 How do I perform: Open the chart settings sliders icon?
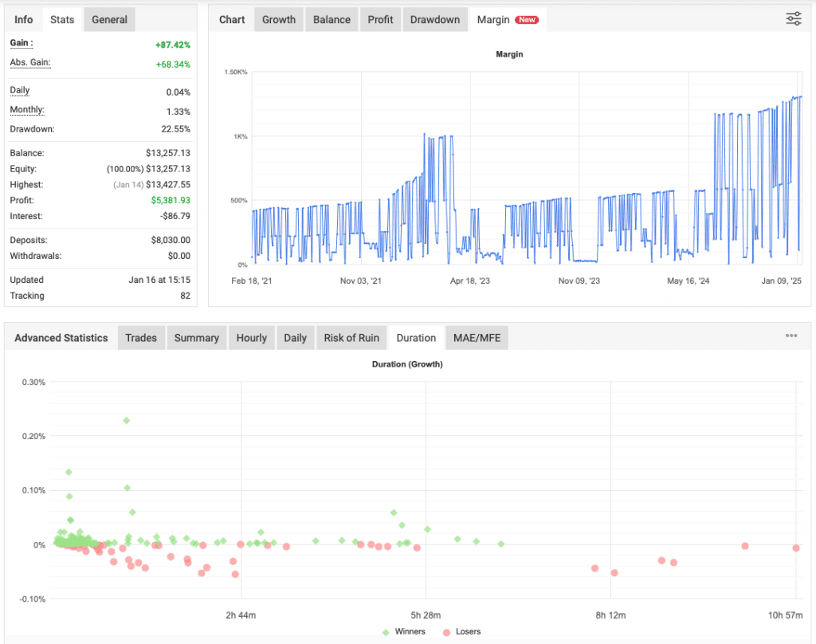[793, 19]
